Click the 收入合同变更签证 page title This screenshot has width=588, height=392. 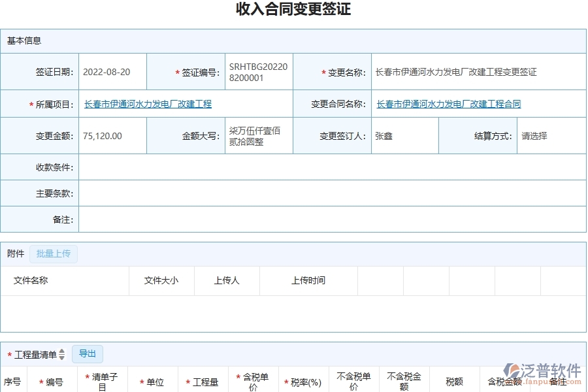click(293, 9)
